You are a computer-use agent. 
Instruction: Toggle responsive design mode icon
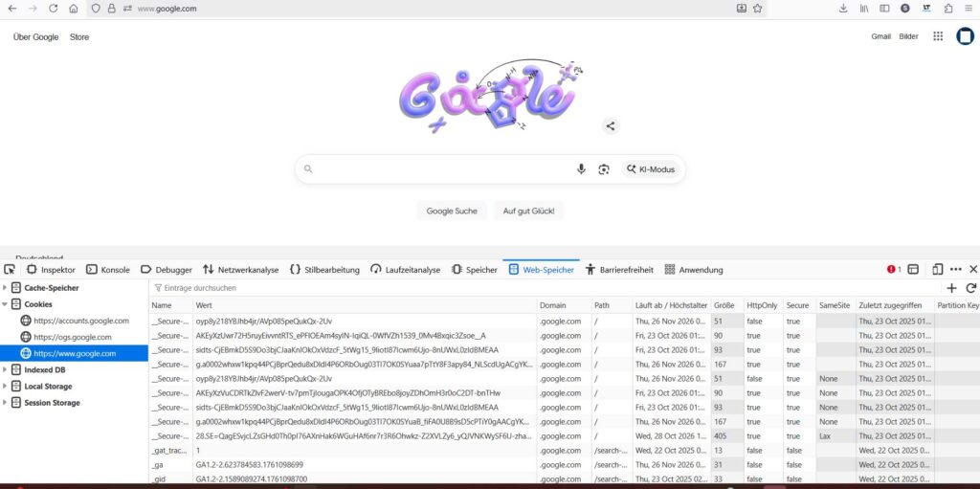(x=938, y=270)
